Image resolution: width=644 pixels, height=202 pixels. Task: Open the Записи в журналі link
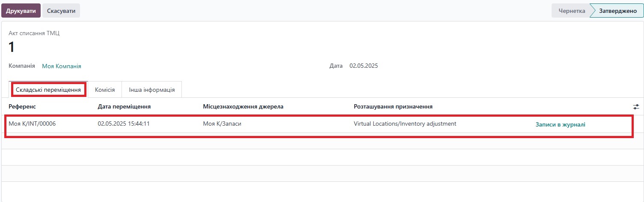coord(560,124)
